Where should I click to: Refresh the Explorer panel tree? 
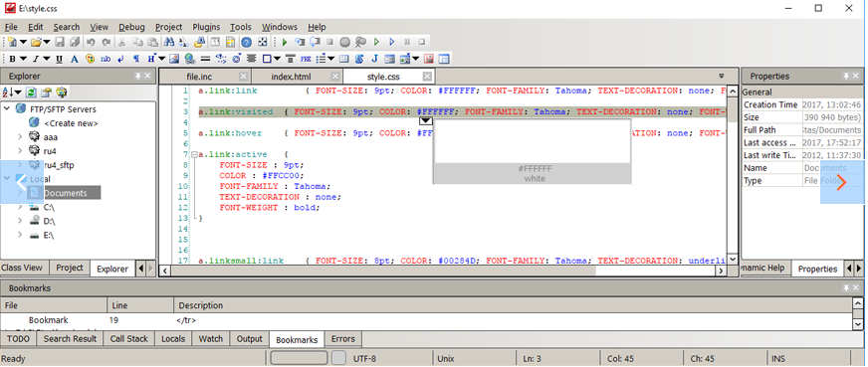pyautogui.click(x=31, y=92)
